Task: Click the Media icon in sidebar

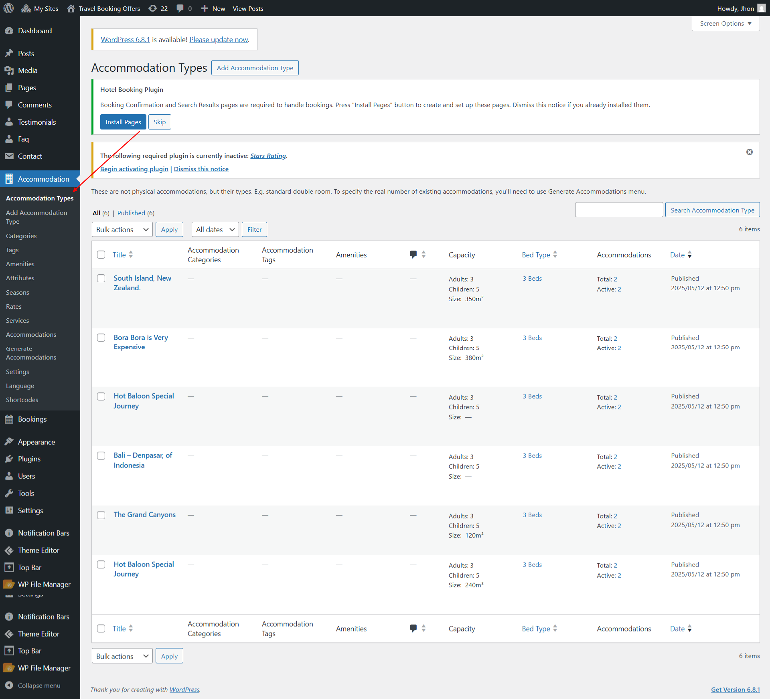Action: (9, 71)
